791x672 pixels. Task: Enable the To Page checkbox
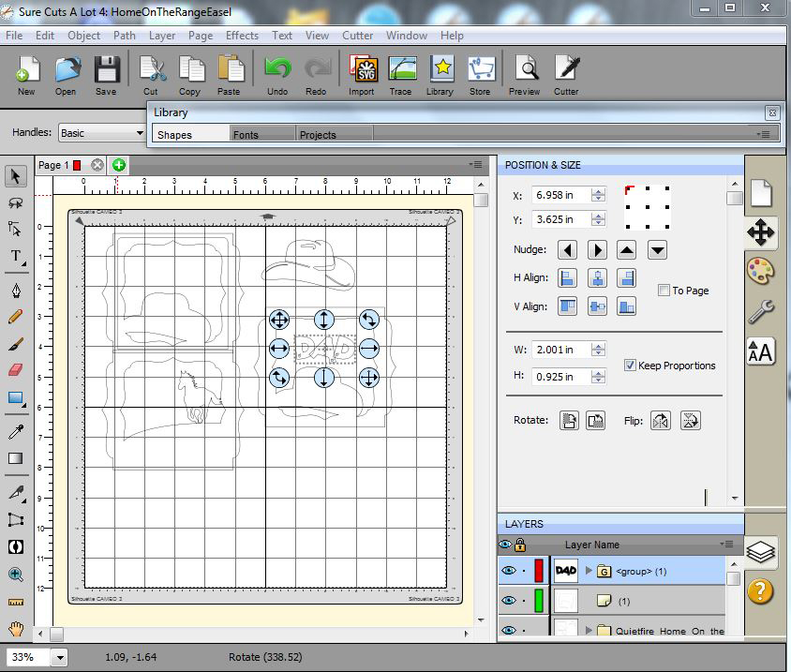(664, 291)
